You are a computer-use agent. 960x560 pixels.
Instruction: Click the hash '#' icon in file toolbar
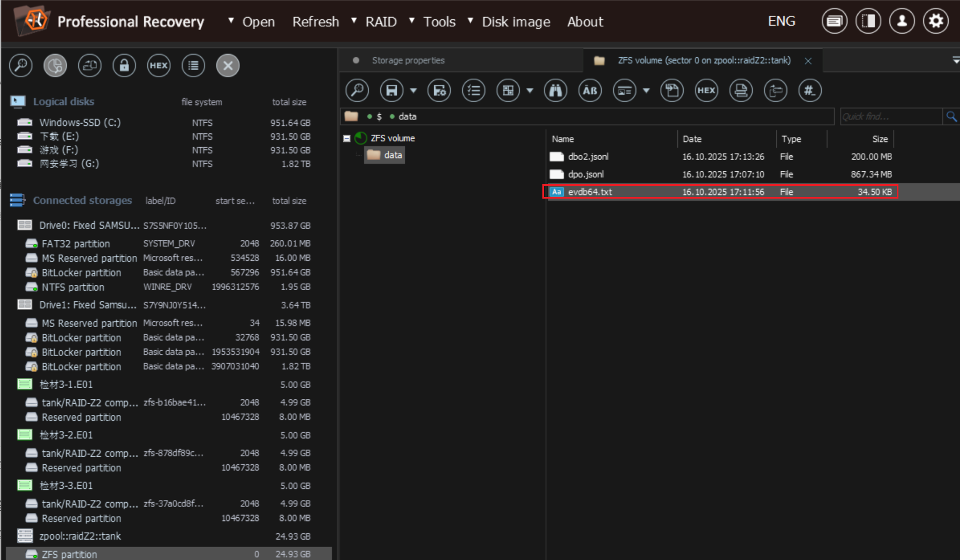point(810,90)
